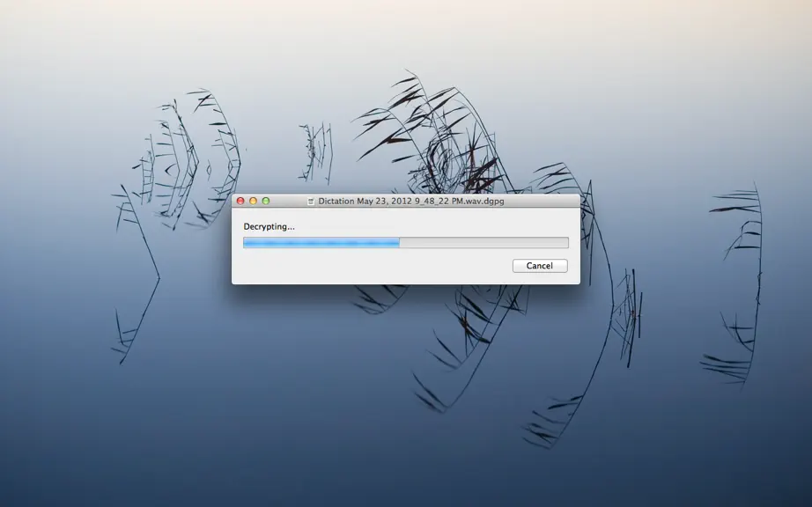
Task: Minimize the window using the yellow button
Action: 254,201
